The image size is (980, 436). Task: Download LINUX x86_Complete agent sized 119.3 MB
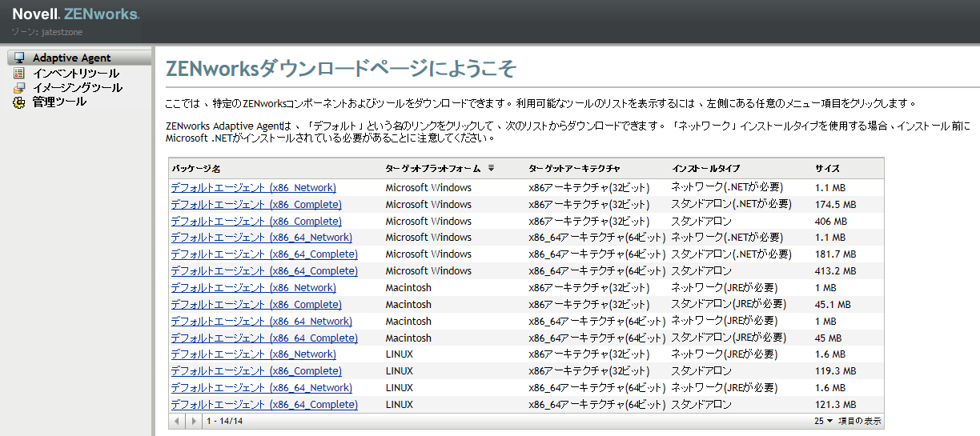coord(256,371)
